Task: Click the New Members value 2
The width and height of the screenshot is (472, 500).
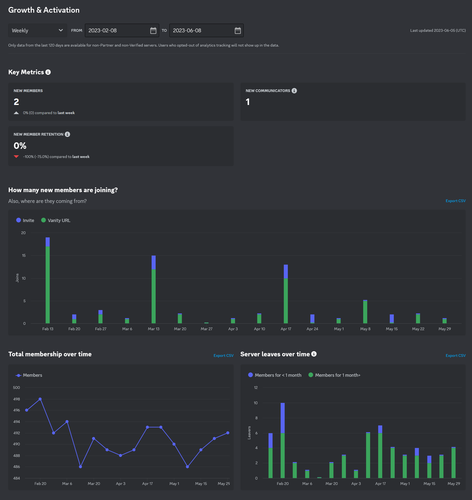Action: 16,102
